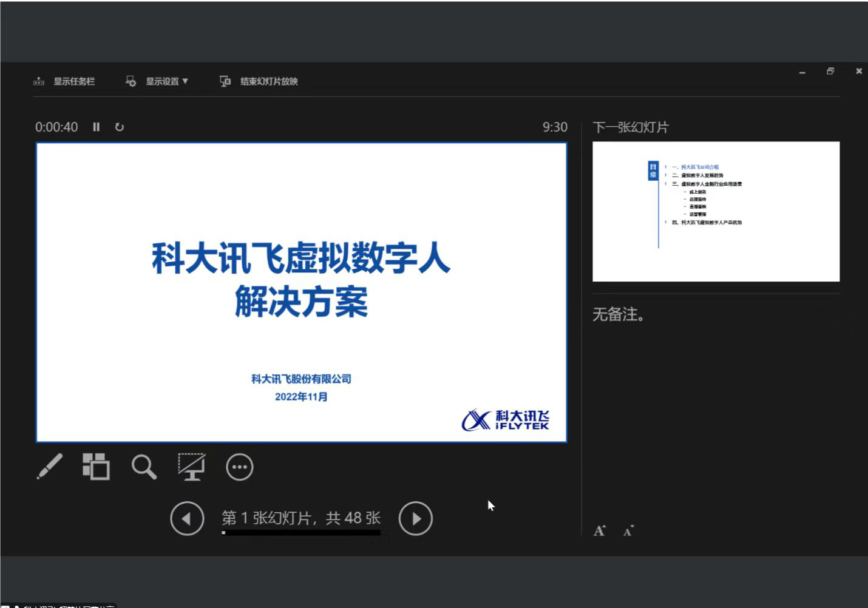
Task: Open the see all slides view
Action: click(96, 467)
